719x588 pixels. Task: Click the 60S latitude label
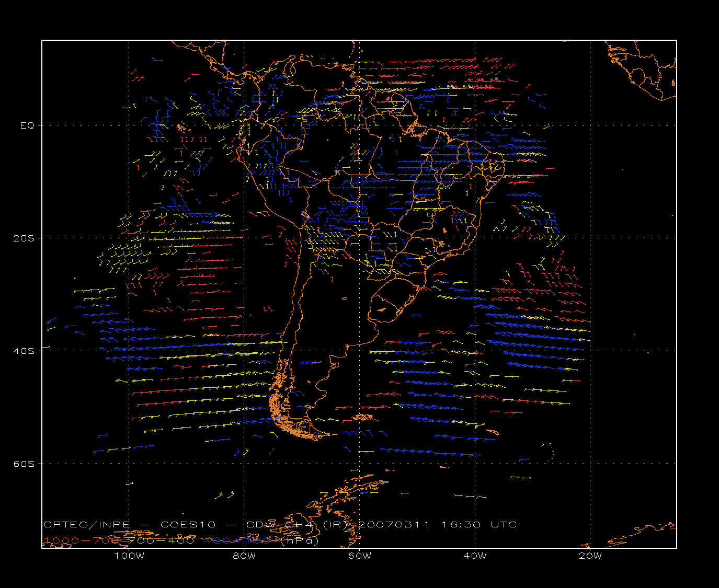coord(24,464)
